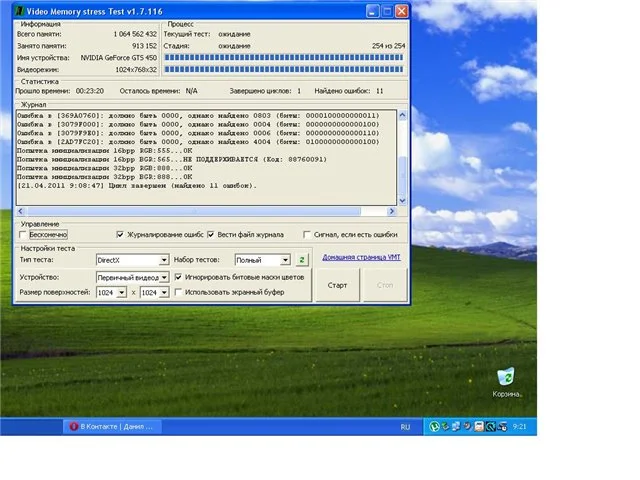
Task: Toggle Журналирование ошибок checkbox
Action: [121, 234]
